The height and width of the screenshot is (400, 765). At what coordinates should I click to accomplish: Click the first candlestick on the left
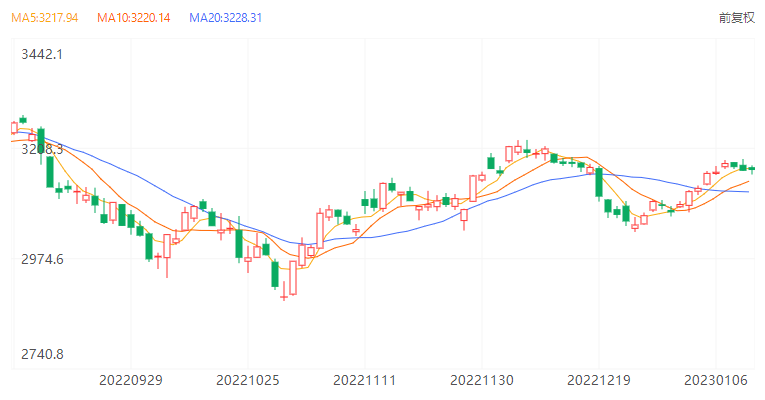pyautogui.click(x=14, y=127)
